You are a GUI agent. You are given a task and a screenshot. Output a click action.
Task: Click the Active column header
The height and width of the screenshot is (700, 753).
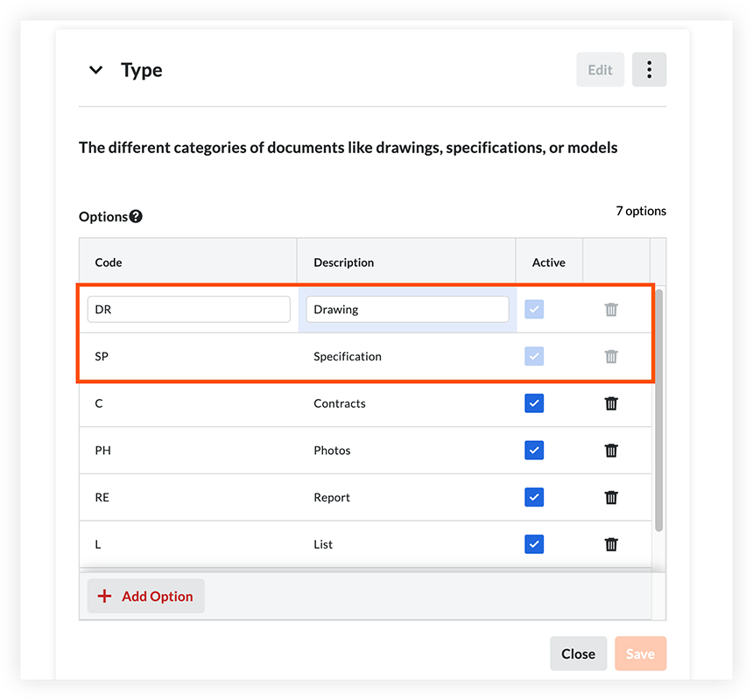(x=549, y=262)
